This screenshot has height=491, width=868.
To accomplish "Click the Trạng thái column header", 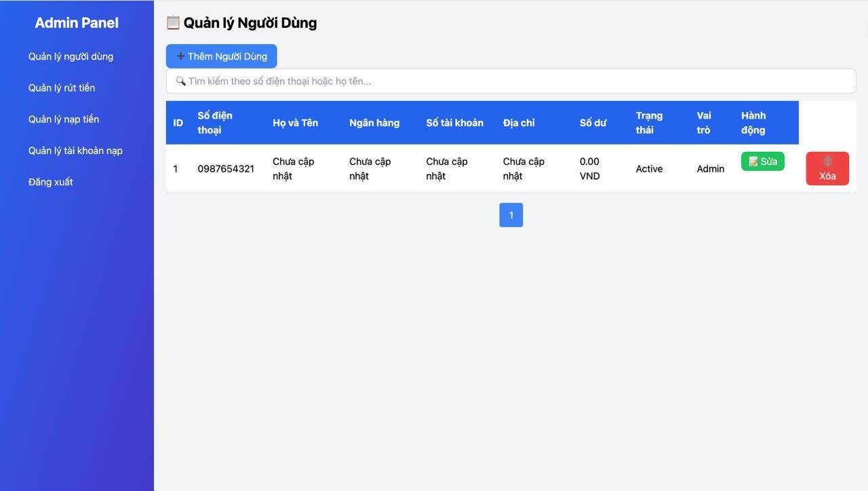I will [x=648, y=123].
